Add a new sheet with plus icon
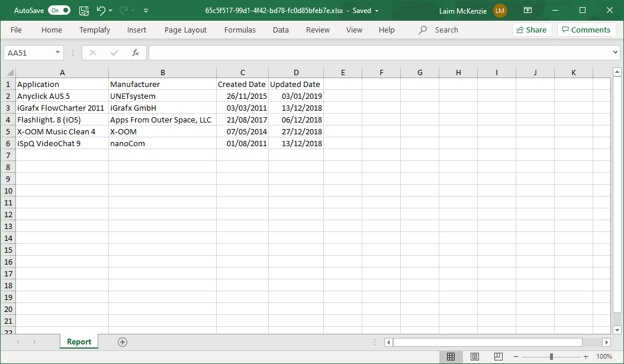 (123, 342)
